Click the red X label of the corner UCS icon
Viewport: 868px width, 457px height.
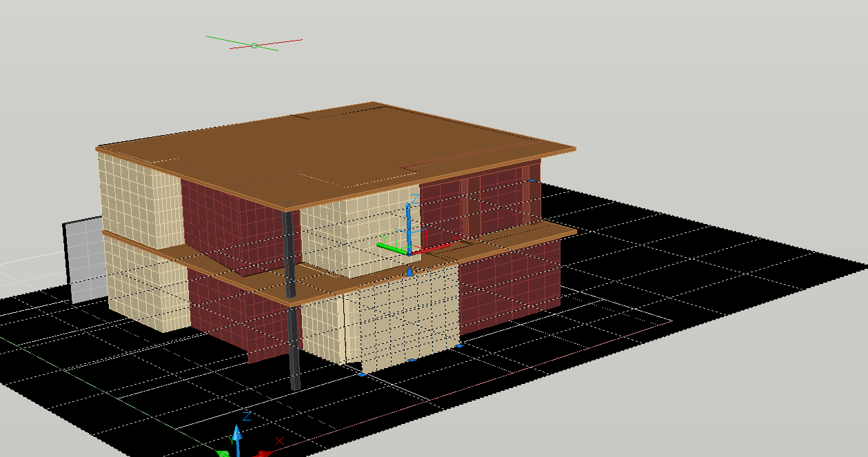click(x=279, y=440)
